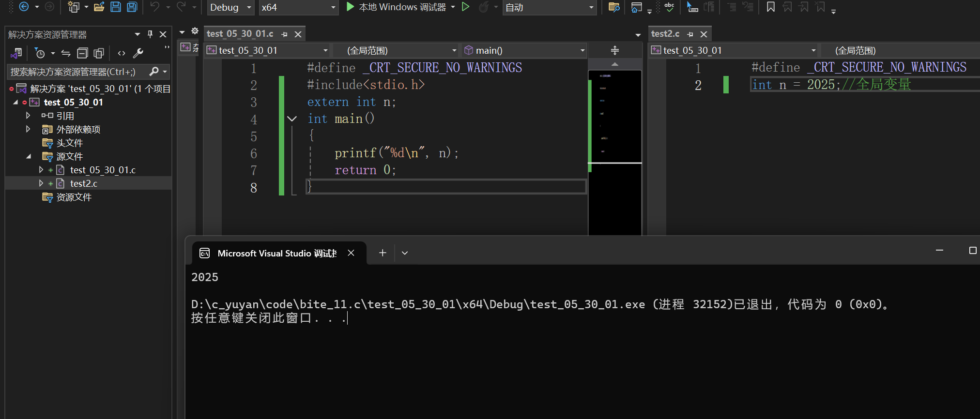Collapse the 源文件 folder node
This screenshot has width=980, height=419.
(29, 156)
